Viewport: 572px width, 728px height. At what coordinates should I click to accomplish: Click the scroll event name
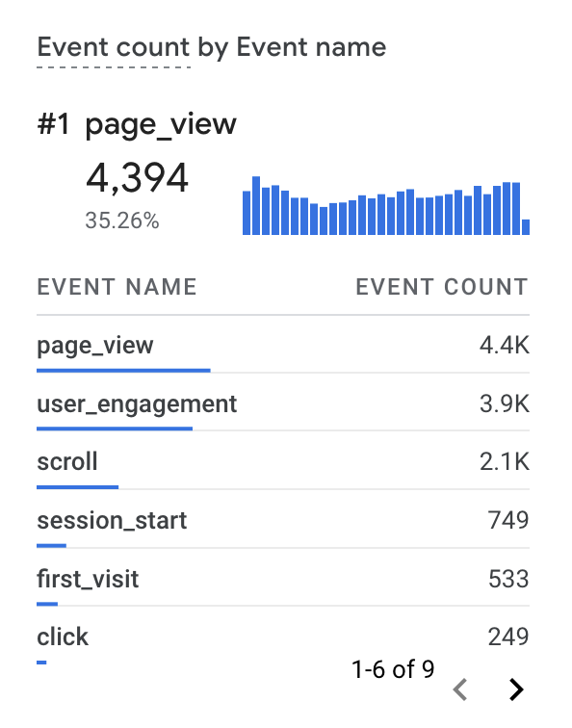[67, 461]
